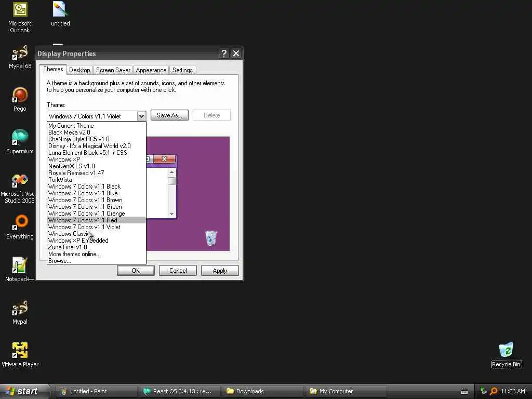Choose Zune Final v1.0 theme
Screen dimensions: 532x399
(x=97, y=247)
